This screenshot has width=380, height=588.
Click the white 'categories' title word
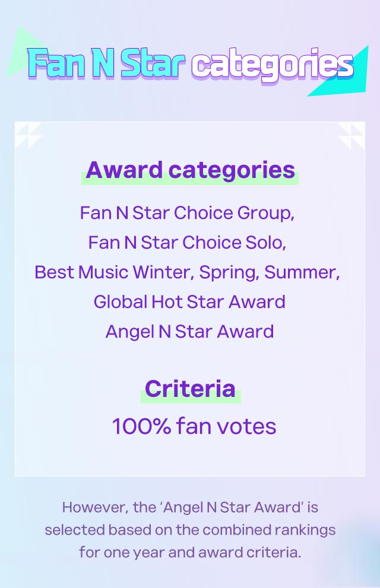(x=273, y=66)
